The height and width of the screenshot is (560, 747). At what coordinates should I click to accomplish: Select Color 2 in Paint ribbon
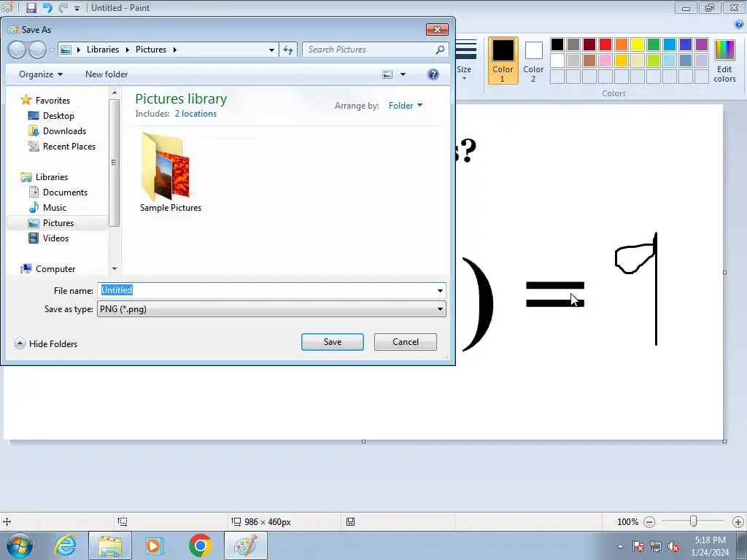(533, 61)
